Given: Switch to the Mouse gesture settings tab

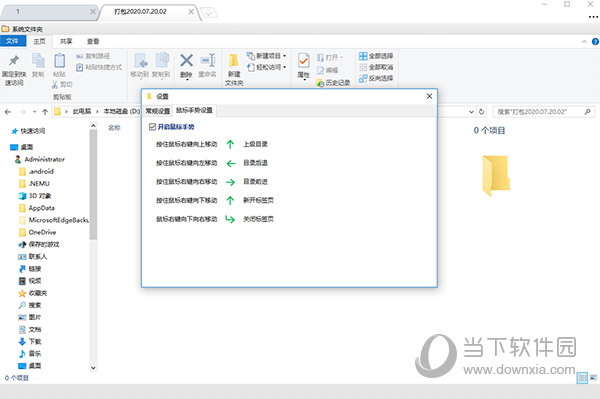Looking at the screenshot, I should click(194, 111).
